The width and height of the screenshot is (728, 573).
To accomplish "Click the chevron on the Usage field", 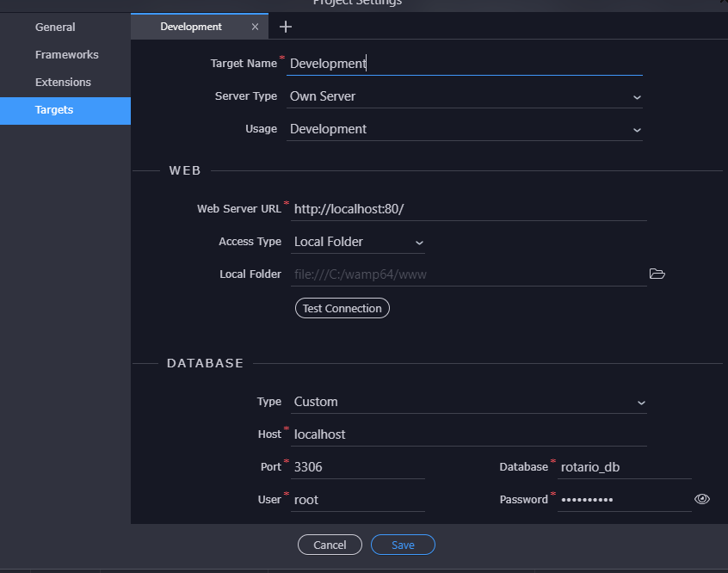I will pos(637,129).
